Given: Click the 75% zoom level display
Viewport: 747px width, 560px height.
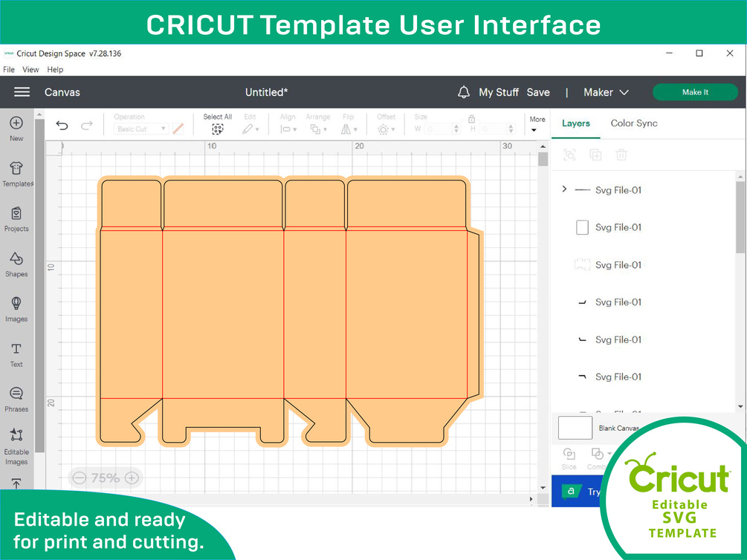Looking at the screenshot, I should point(106,478).
